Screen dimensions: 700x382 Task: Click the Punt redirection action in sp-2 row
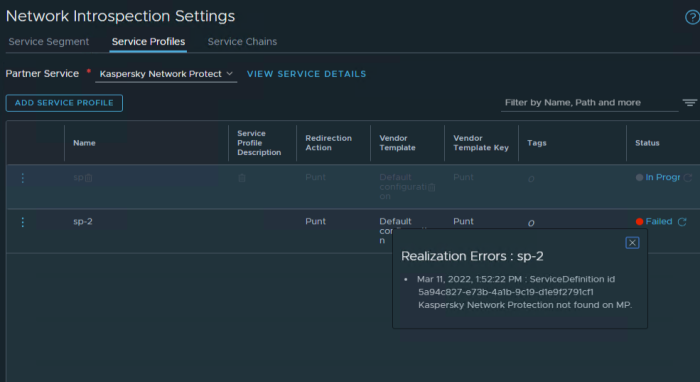(315, 221)
